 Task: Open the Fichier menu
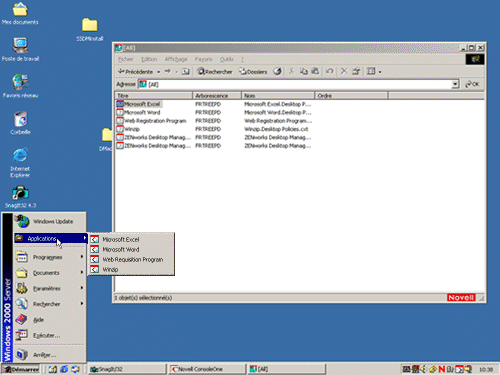(x=126, y=59)
